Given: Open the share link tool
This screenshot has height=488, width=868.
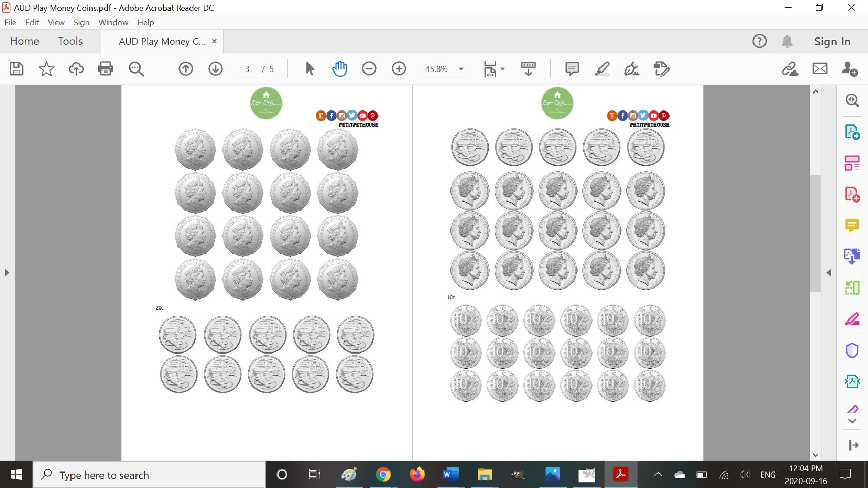Looking at the screenshot, I should pyautogui.click(x=791, y=69).
